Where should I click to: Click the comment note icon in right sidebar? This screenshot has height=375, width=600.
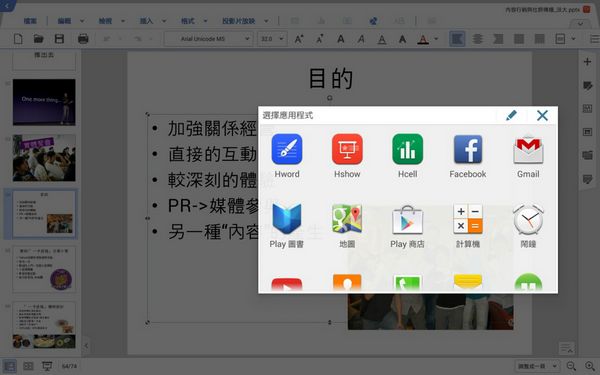[x=587, y=179]
